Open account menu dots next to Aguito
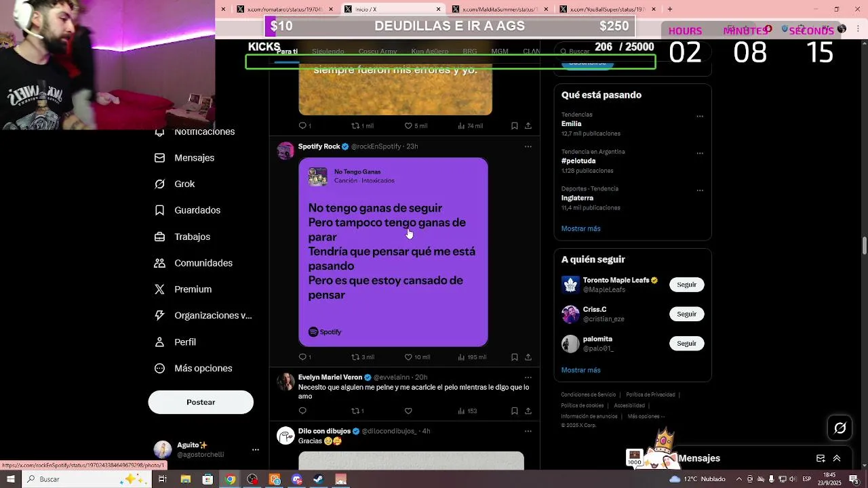The height and width of the screenshot is (488, 868). click(x=255, y=450)
